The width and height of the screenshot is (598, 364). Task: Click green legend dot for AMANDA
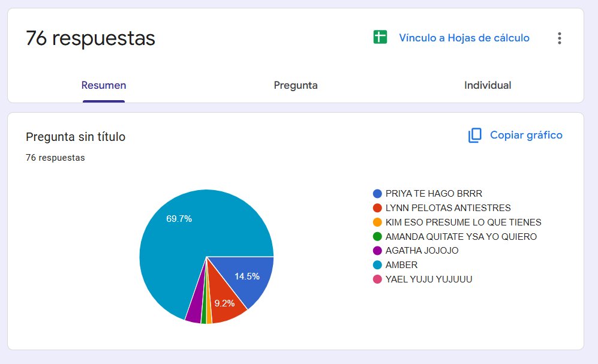pyautogui.click(x=377, y=237)
